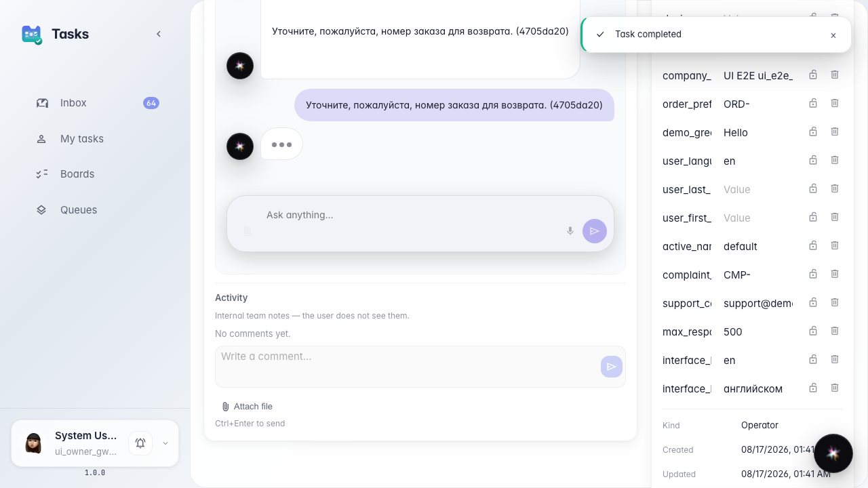Click the Attach file link

[x=247, y=407]
